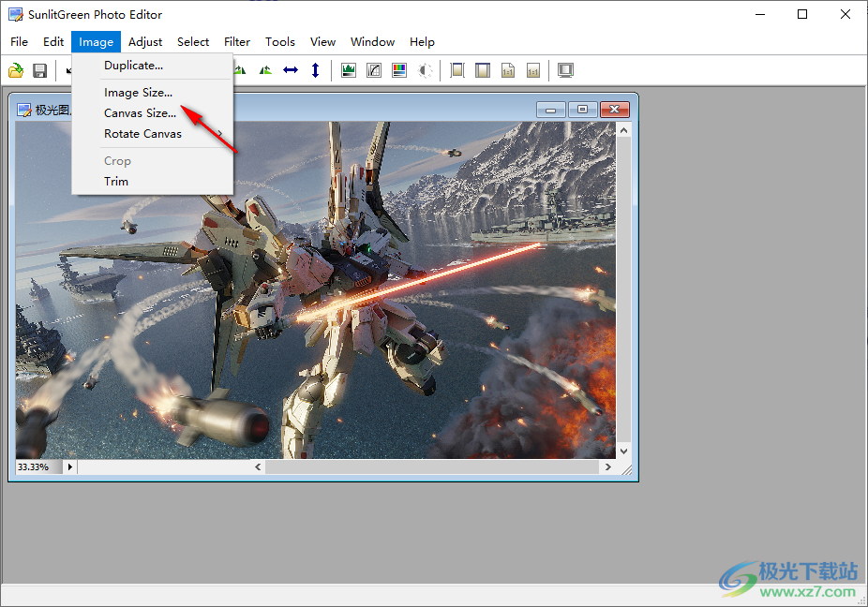Click the fit-window zoom toolbar icon
Image resolution: width=868 pixels, height=607 pixels.
(483, 70)
